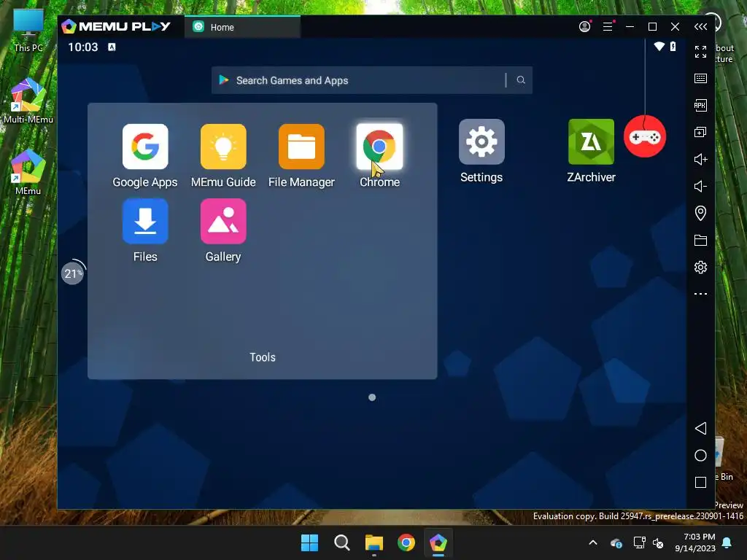Open keyboard mapping in the sidebar
This screenshot has width=747, height=560.
pyautogui.click(x=700, y=79)
